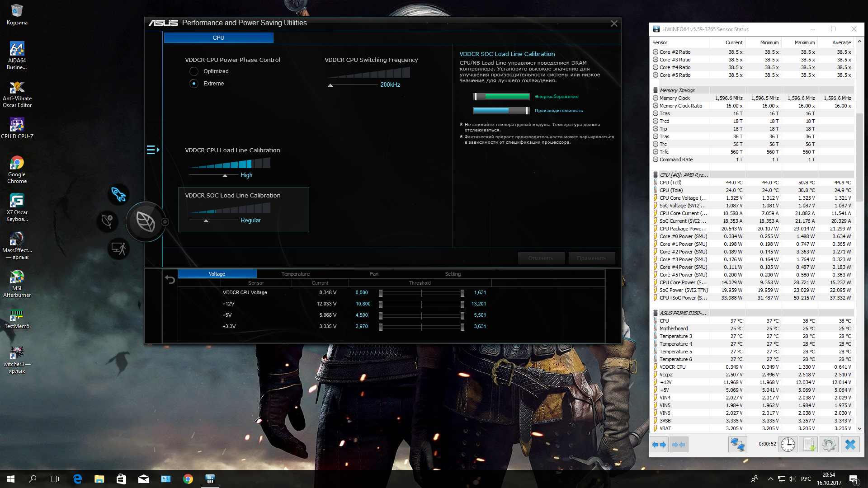Click the undo arrow beside Voltage tab
Screen dimensions: 868x488
pos(170,280)
